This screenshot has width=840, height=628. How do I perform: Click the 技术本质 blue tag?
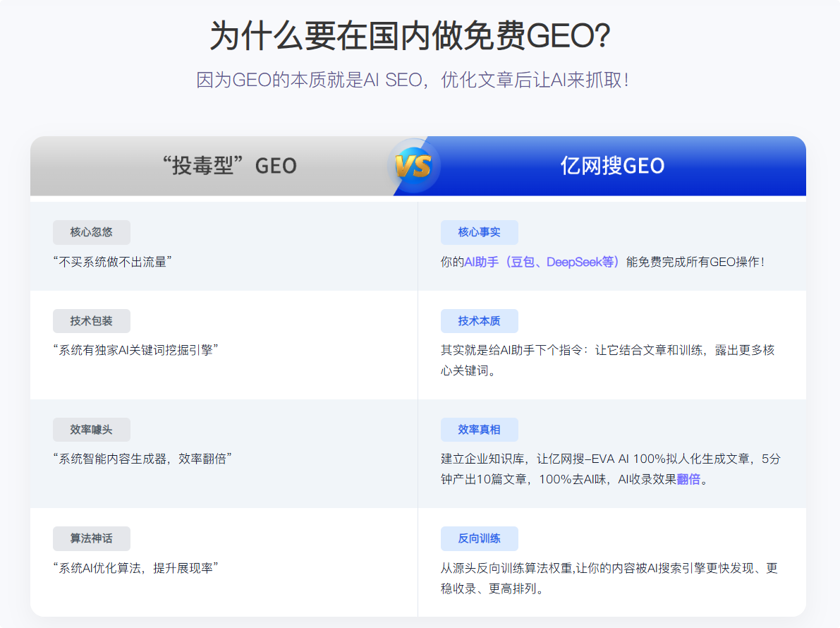coord(479,321)
